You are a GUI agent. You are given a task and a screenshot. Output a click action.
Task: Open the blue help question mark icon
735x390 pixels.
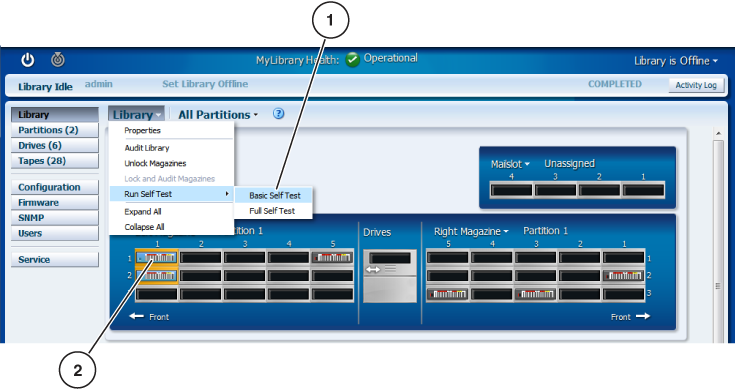pyautogui.click(x=278, y=113)
